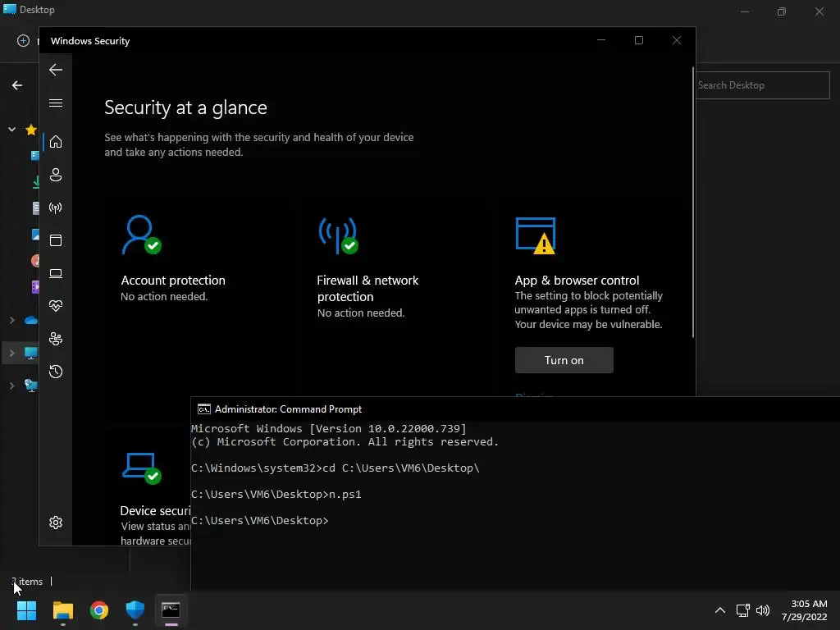Click the App & browser control warning icon
Viewport: 840px width, 630px height.
[535, 235]
